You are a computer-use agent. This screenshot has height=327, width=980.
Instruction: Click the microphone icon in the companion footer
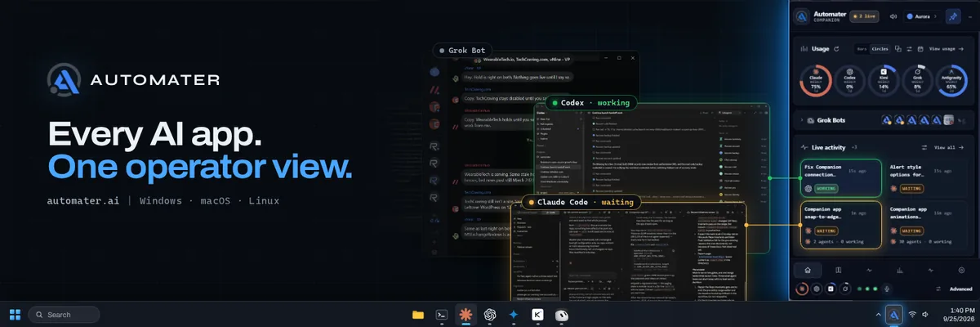pos(887,289)
